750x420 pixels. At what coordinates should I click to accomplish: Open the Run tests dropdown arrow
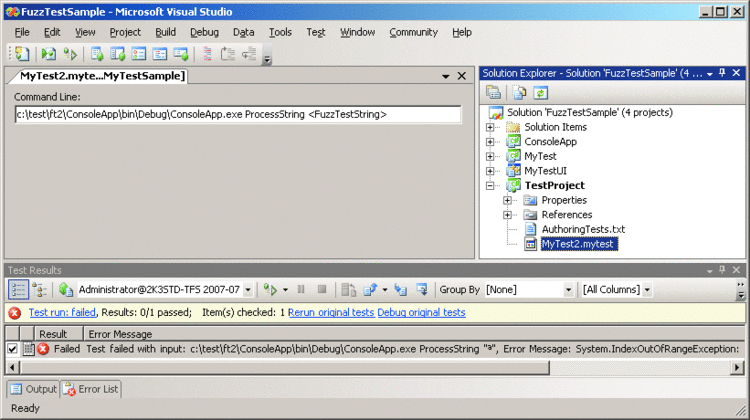click(285, 290)
